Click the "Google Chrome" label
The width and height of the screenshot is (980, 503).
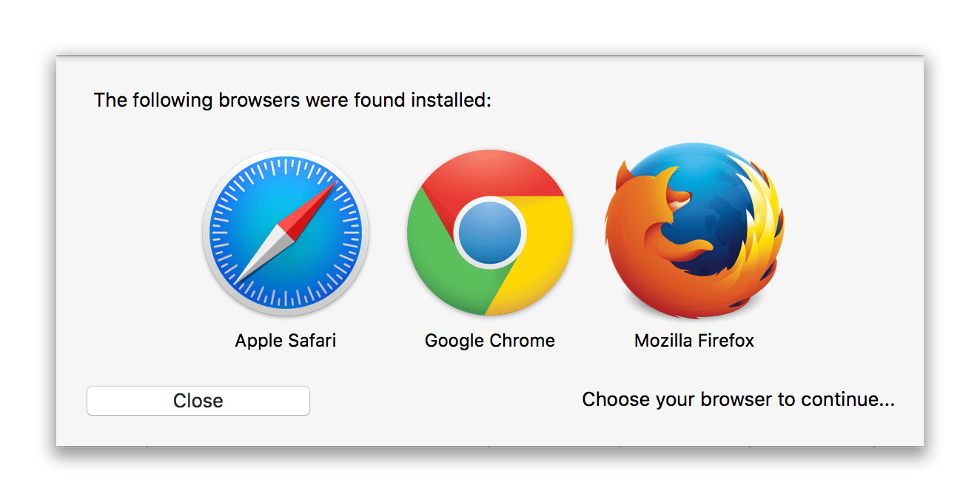click(x=490, y=341)
